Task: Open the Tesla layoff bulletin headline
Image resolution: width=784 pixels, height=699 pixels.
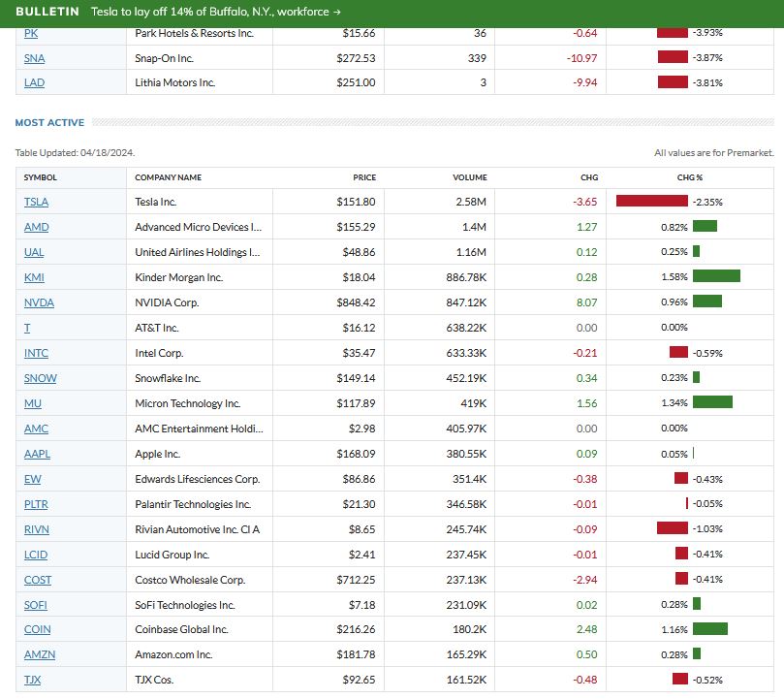Action: tap(215, 13)
